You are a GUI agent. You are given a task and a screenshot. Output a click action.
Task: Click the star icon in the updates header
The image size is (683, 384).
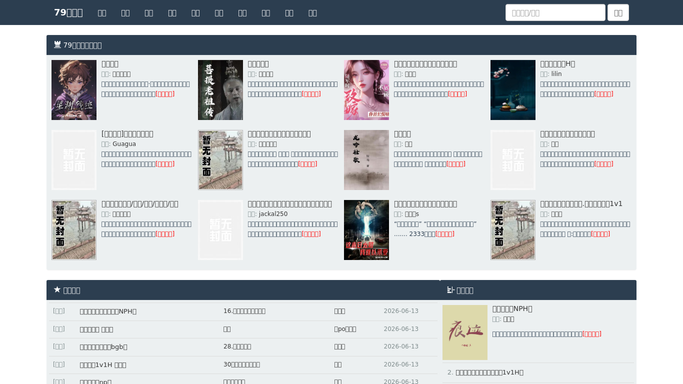[x=57, y=290]
